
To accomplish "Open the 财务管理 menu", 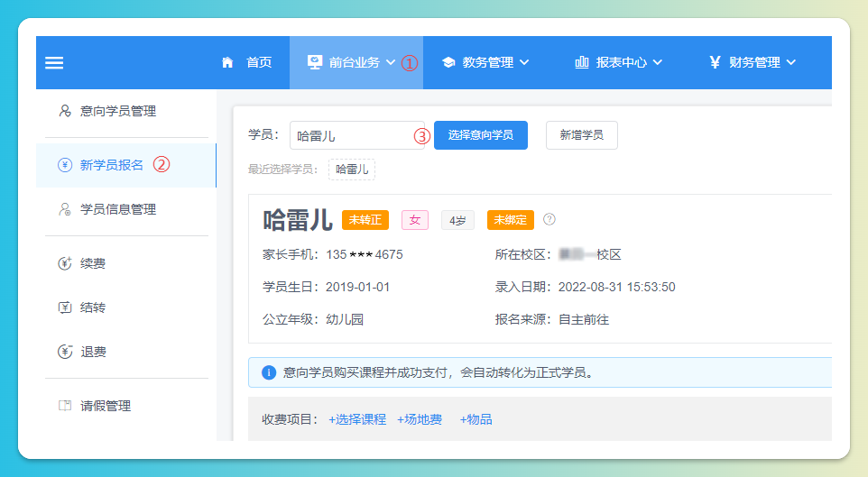I will pos(753,62).
